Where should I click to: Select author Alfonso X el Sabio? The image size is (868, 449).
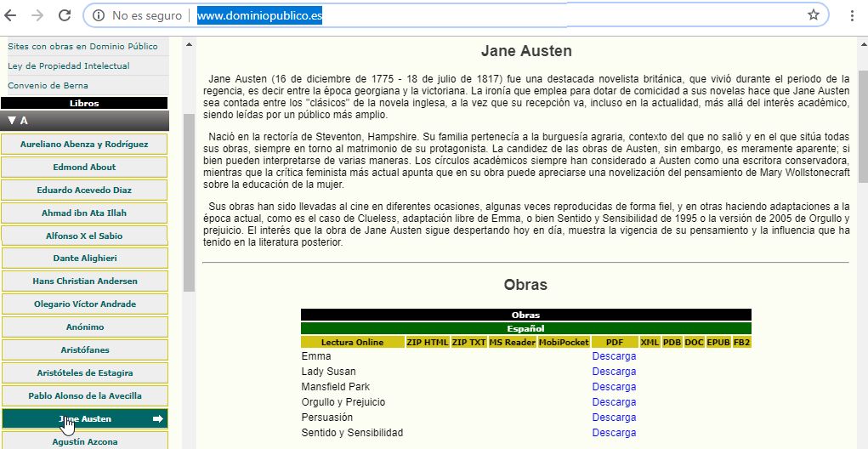84,236
